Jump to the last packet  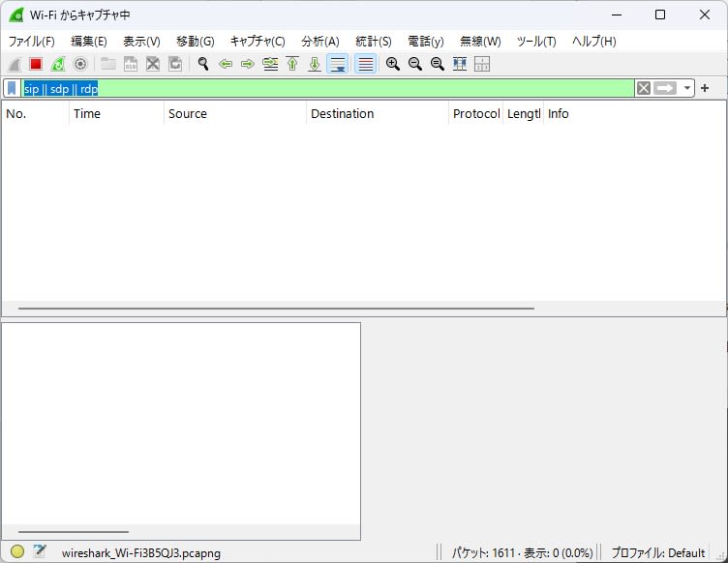(x=315, y=64)
